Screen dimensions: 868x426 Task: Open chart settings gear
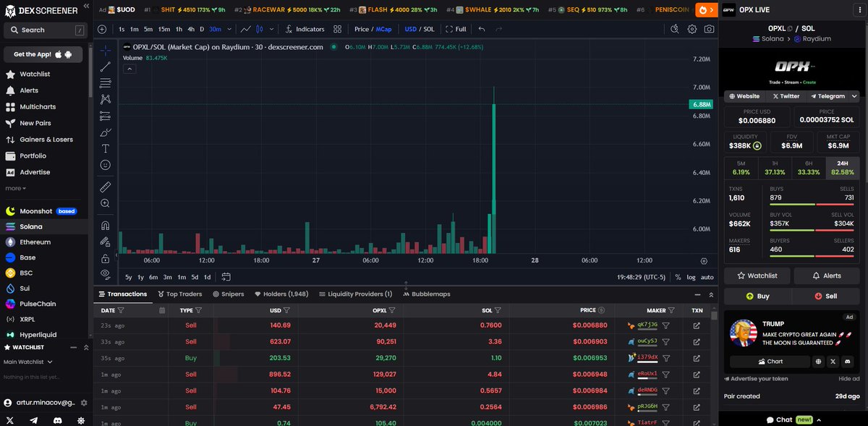[x=692, y=29]
